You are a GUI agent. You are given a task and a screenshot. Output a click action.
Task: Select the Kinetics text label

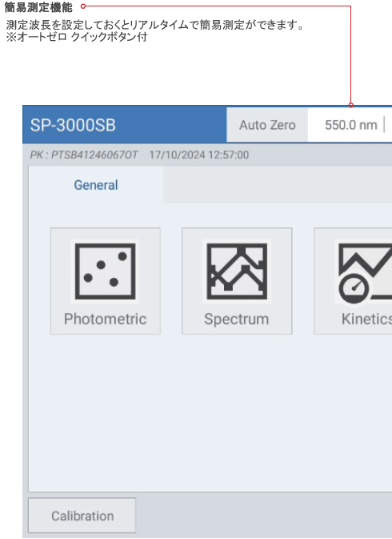366,319
